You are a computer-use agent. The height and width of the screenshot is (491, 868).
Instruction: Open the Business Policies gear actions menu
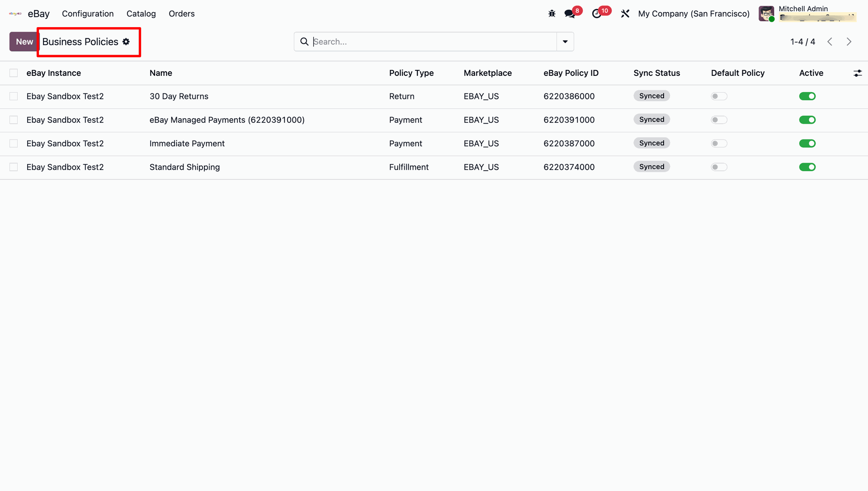126,42
